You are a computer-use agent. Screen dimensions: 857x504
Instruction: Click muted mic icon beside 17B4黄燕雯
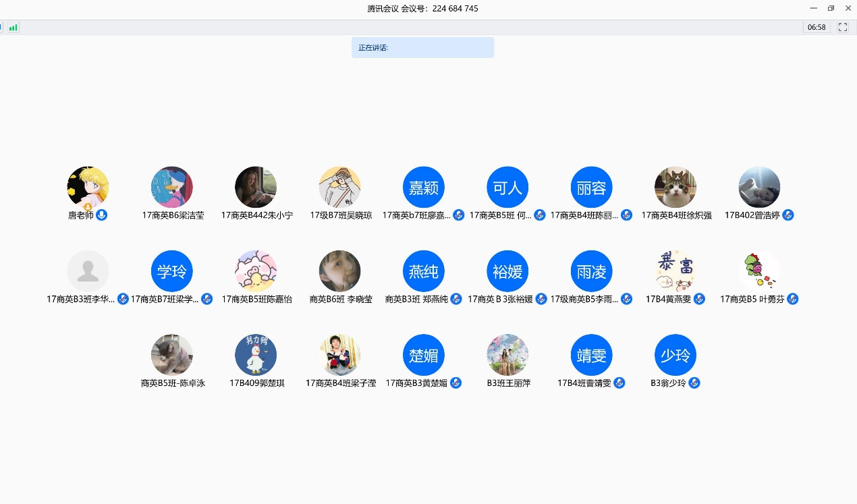699,299
